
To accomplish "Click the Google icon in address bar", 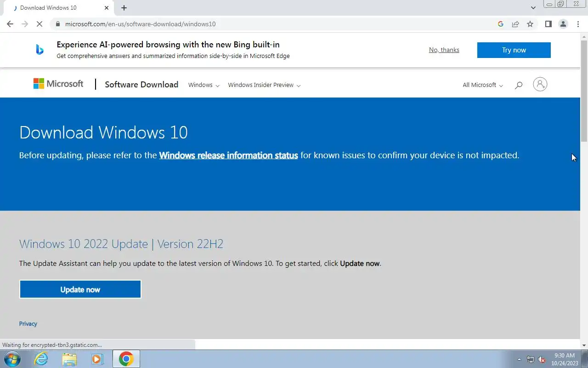I will click(x=501, y=24).
